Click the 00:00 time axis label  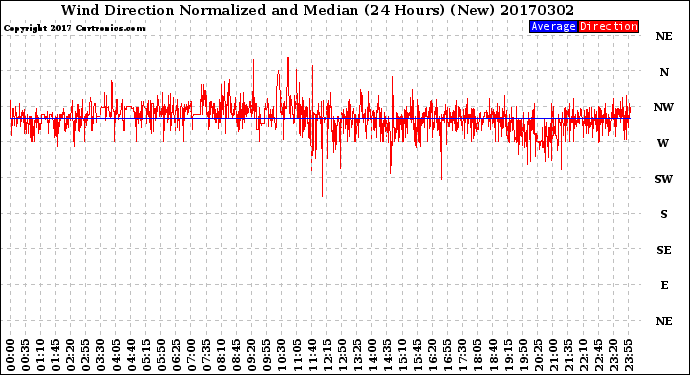click(11, 355)
